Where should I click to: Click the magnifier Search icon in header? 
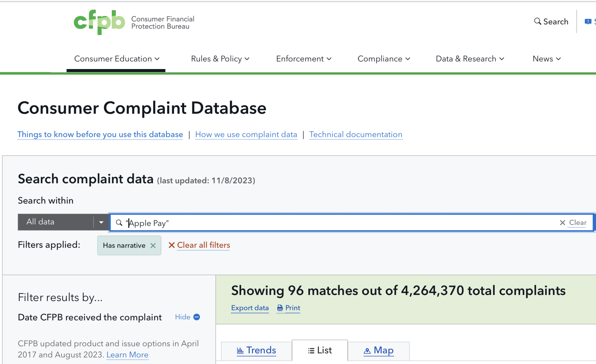[537, 21]
